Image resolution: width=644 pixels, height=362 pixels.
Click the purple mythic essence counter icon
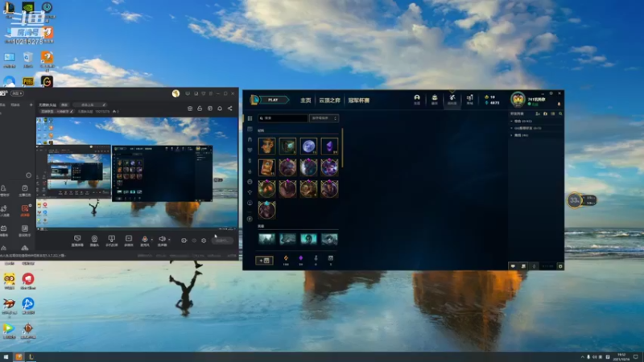[x=300, y=258]
